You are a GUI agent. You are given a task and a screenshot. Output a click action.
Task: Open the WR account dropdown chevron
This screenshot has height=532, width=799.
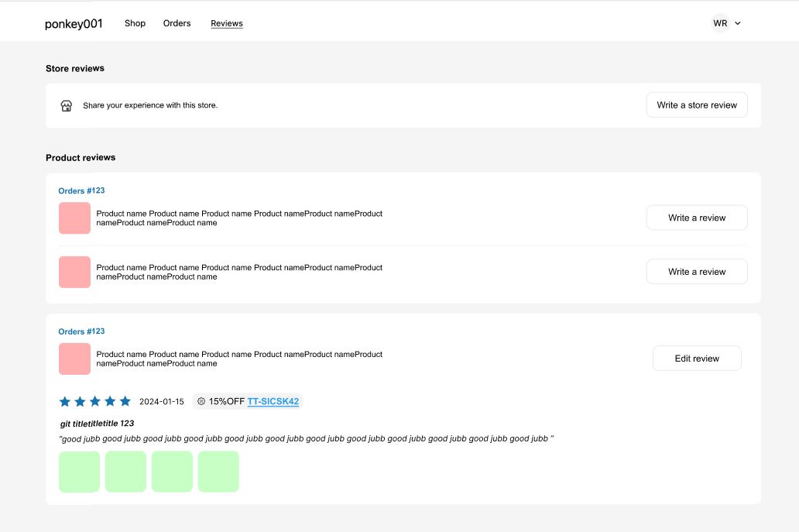tap(738, 23)
